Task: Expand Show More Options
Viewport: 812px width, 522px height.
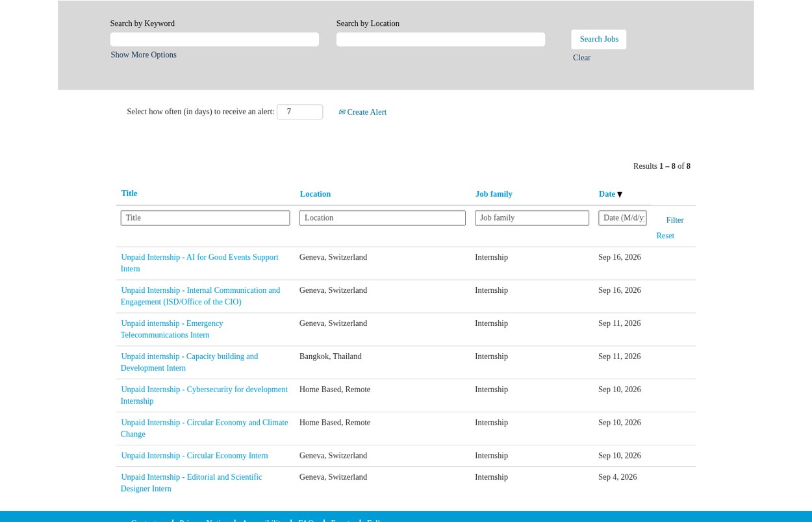Action: click(144, 55)
